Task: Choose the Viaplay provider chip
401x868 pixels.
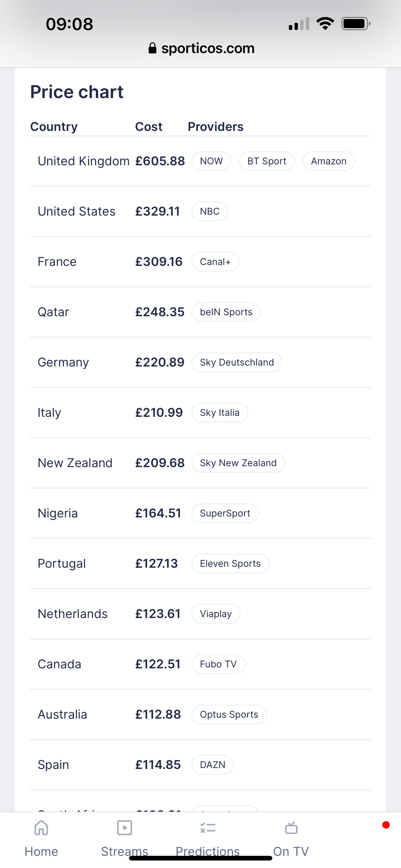Action: [216, 614]
